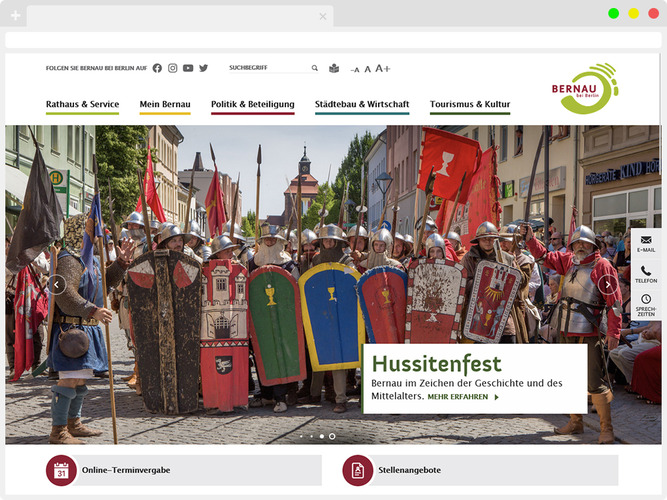This screenshot has height=500, width=667.
Task: Open the Instagram icon in header
Action: click(x=172, y=68)
